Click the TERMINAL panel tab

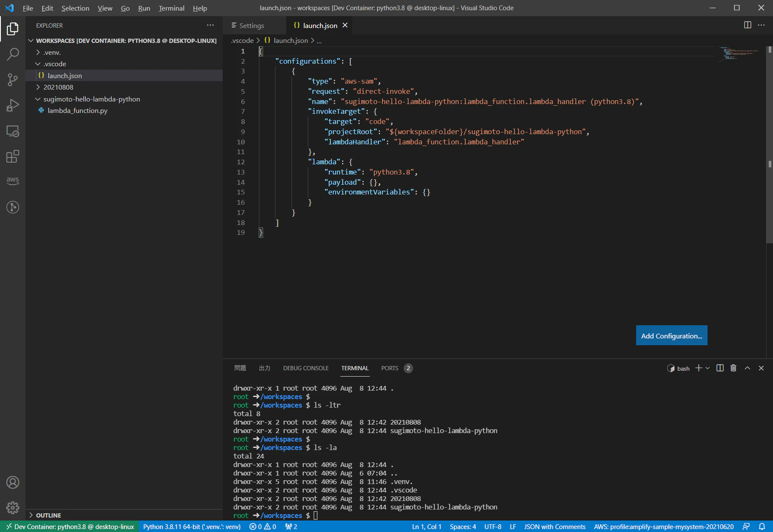pos(355,368)
